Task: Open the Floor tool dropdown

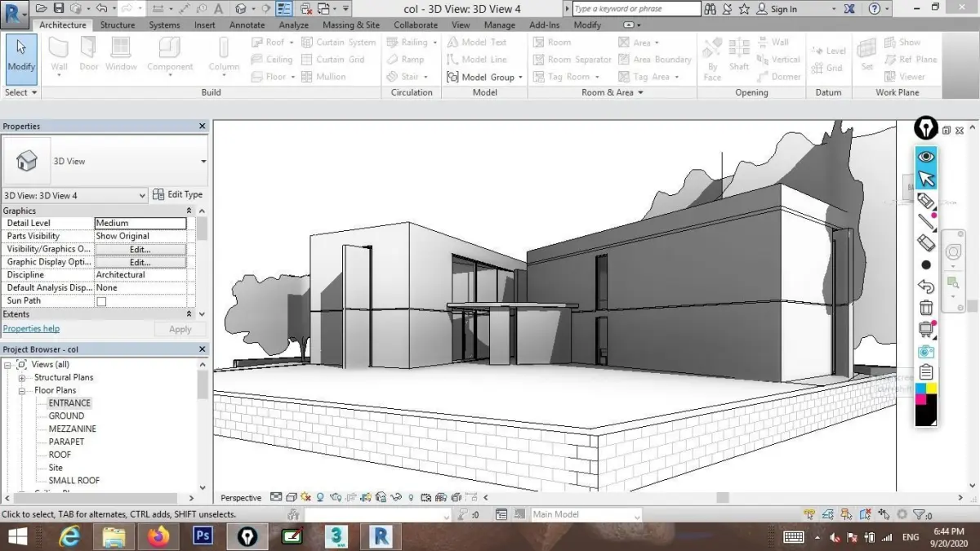Action: pyautogui.click(x=292, y=77)
